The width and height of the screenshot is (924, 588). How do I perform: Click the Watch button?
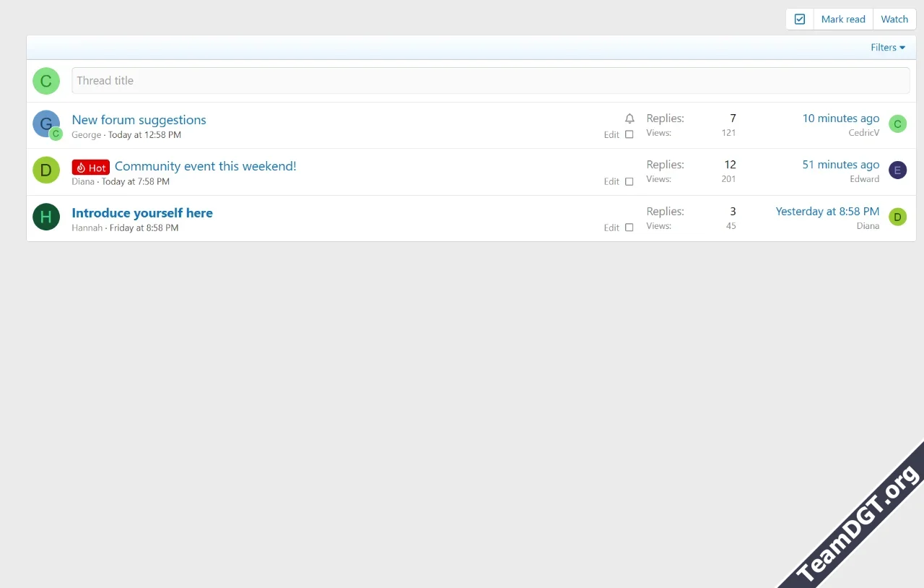pos(894,20)
